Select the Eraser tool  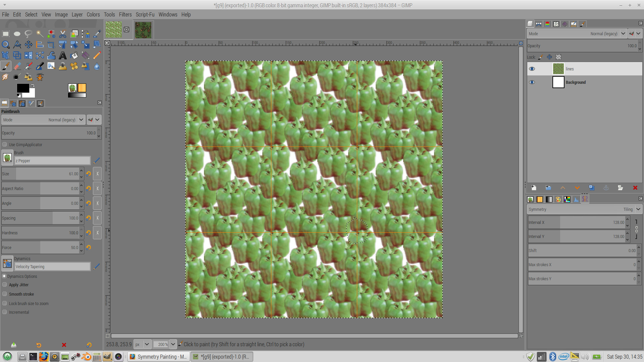[x=17, y=66]
